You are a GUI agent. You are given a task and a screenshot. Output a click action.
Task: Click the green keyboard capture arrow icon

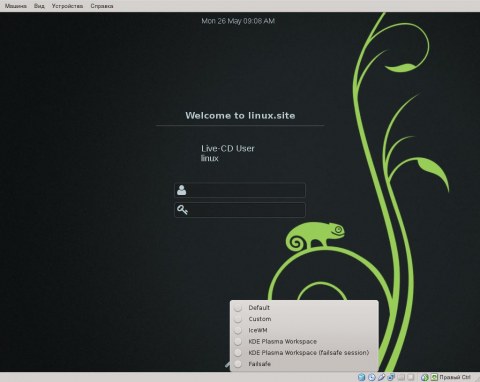click(434, 377)
